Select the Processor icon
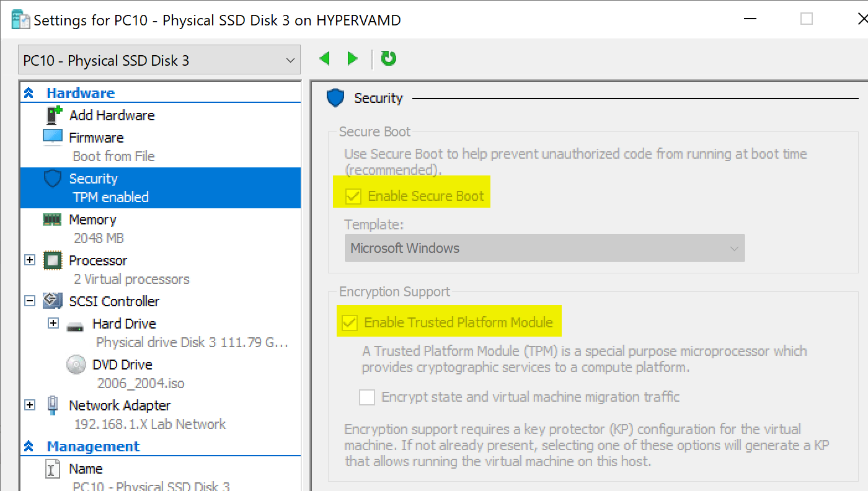Screen dimensions: 868x491 53,260
